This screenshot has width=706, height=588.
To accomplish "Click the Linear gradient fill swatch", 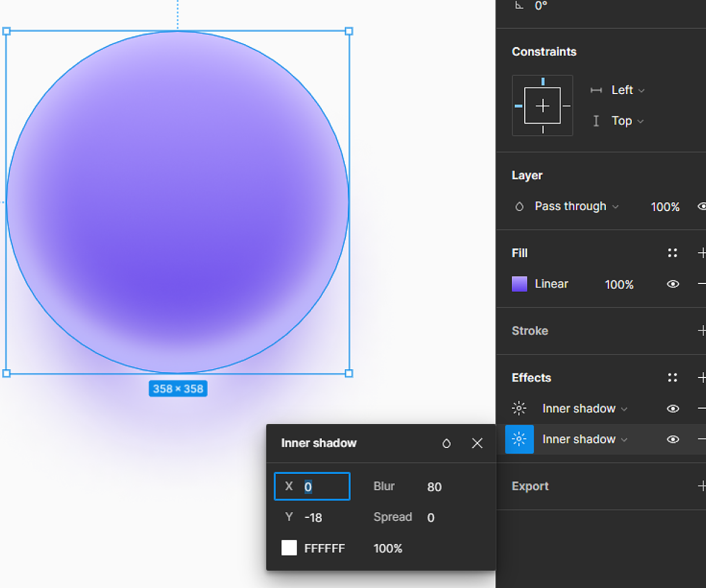I will (x=519, y=284).
